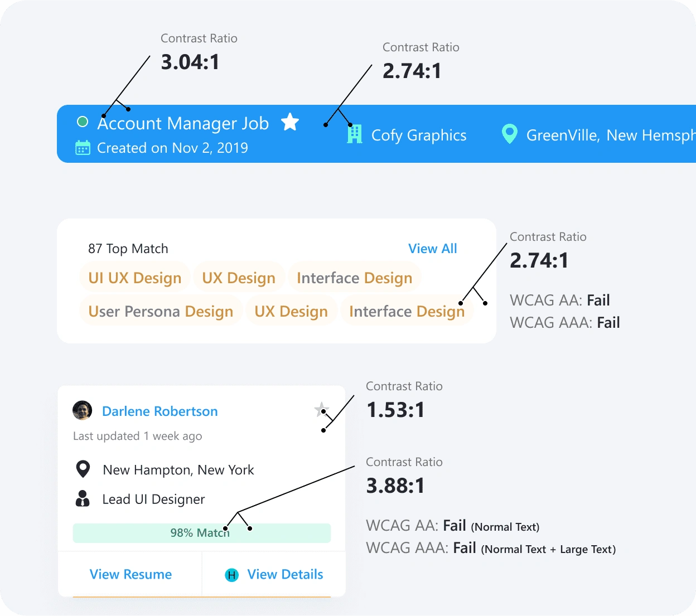Click the person icon beside Lead UI Designer

pyautogui.click(x=83, y=498)
